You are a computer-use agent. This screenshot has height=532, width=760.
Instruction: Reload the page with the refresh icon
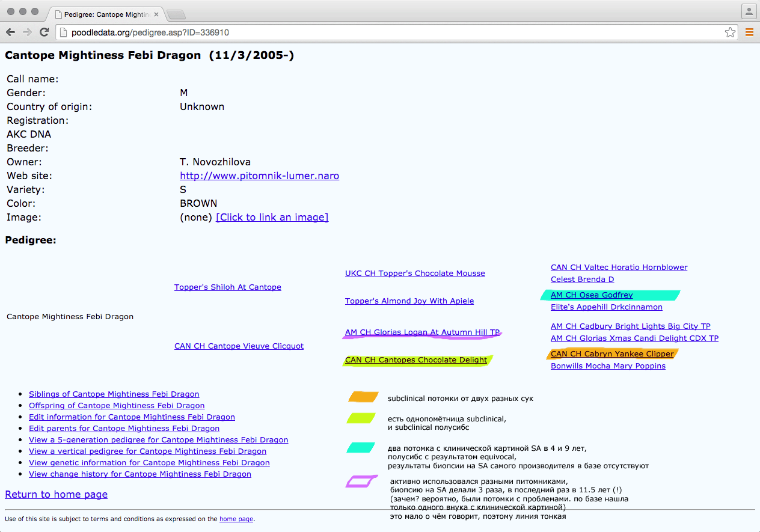tap(44, 32)
